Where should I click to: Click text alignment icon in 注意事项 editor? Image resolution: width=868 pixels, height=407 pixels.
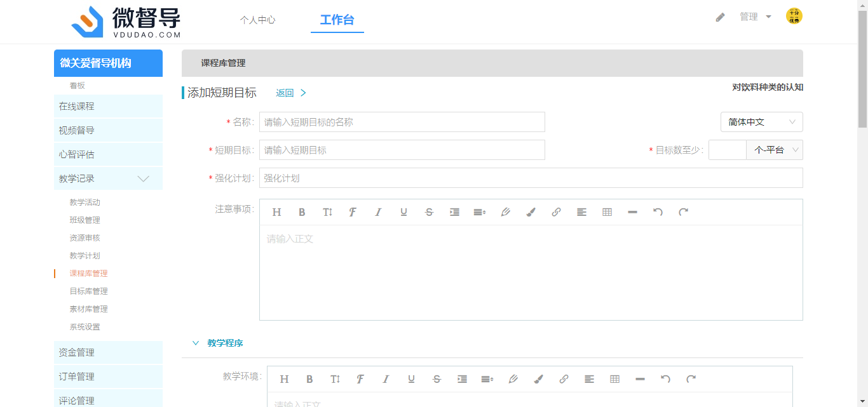[581, 212]
